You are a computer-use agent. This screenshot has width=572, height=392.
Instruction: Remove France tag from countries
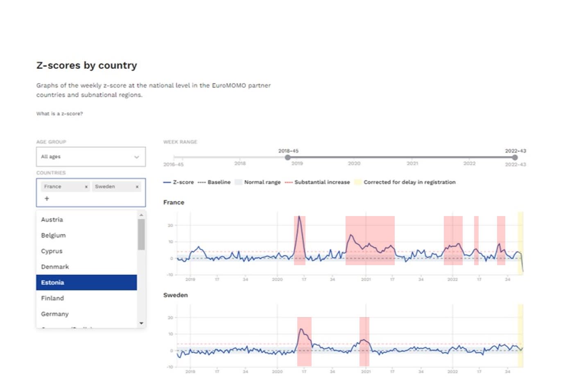86,187
